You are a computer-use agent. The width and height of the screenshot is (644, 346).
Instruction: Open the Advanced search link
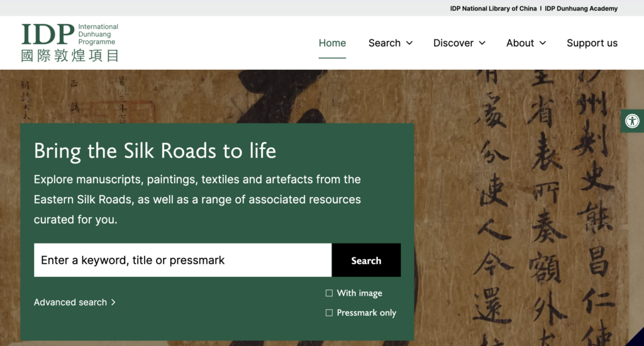[x=74, y=302]
